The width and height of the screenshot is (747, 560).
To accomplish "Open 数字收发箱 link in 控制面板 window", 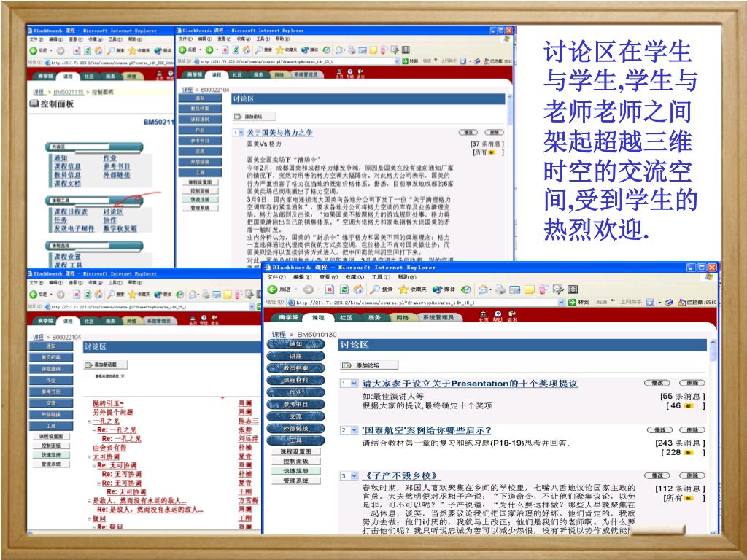I will (120, 228).
